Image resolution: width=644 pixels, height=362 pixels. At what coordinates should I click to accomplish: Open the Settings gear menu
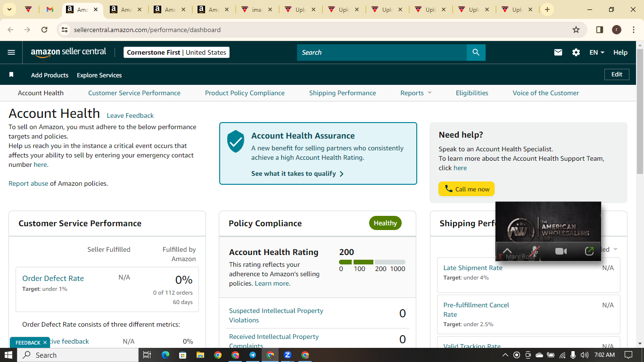(576, 52)
